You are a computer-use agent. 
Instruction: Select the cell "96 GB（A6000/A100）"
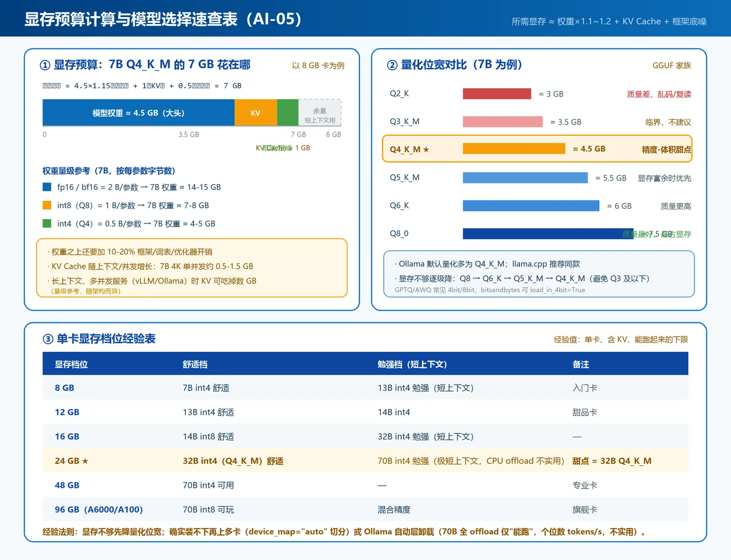[x=99, y=509]
